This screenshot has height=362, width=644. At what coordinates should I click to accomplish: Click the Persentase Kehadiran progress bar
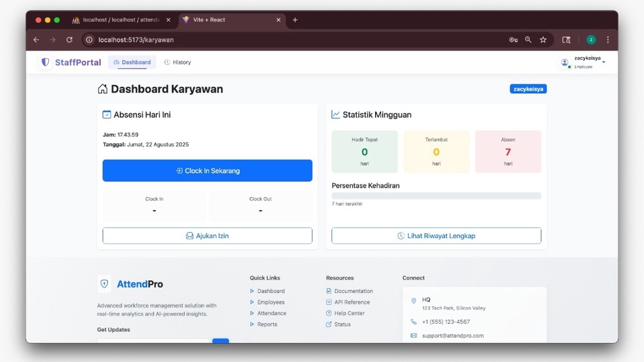tap(436, 196)
